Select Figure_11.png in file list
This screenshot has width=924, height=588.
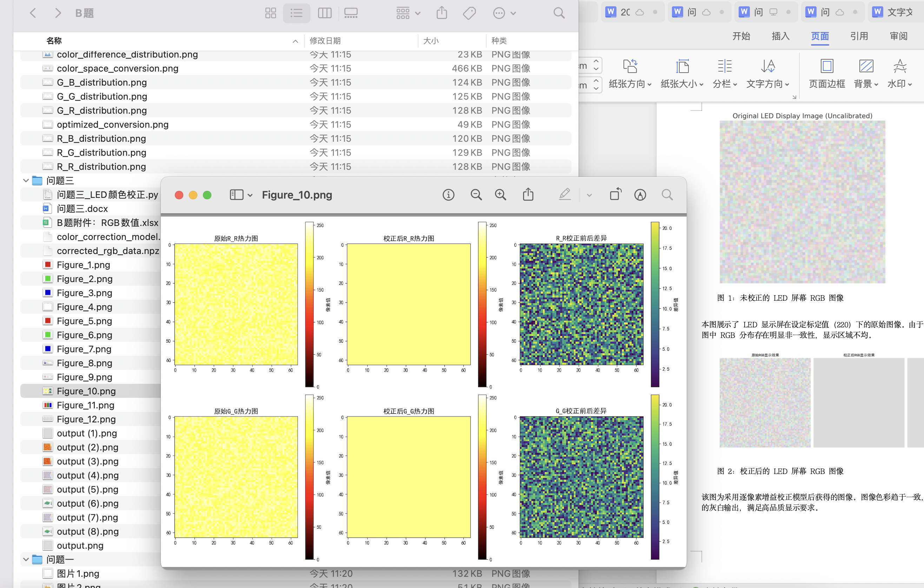86,405
